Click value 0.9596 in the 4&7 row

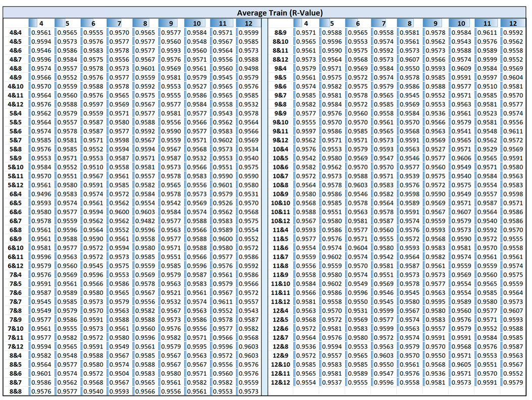[41, 60]
